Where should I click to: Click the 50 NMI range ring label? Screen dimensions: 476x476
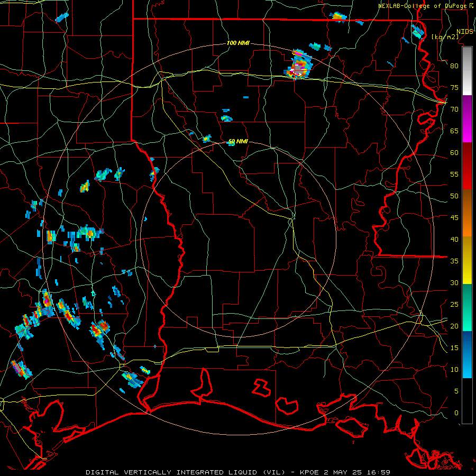238,141
